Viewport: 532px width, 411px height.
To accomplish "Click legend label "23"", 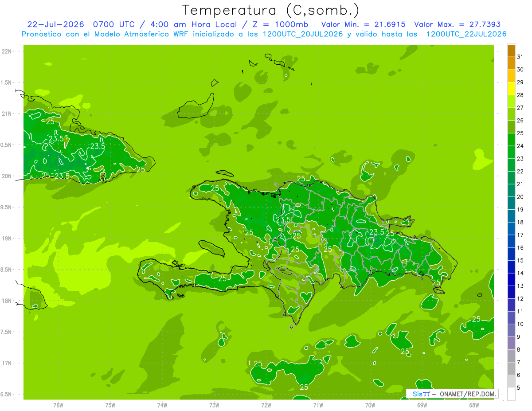I will (520, 159).
